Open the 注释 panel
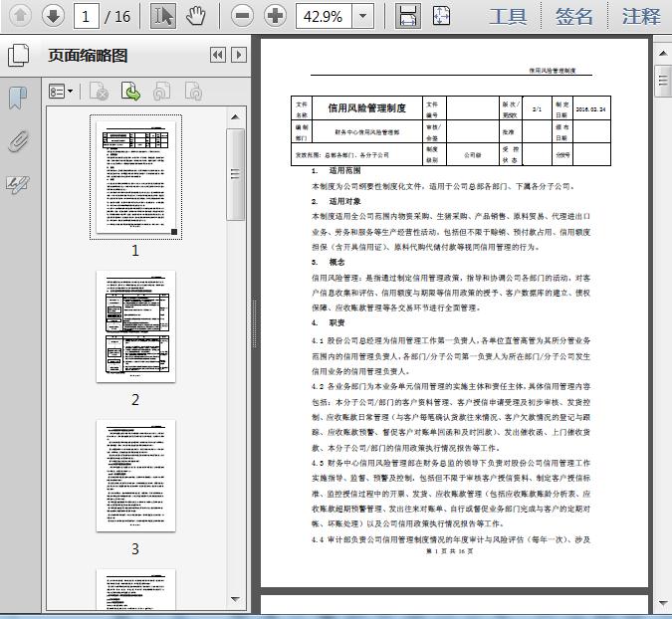This screenshot has width=672, height=619. (641, 16)
